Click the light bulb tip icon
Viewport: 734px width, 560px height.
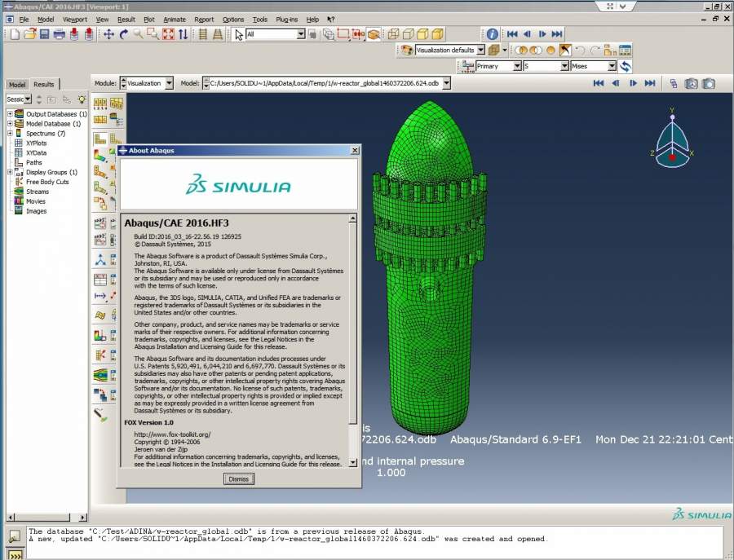(82, 99)
